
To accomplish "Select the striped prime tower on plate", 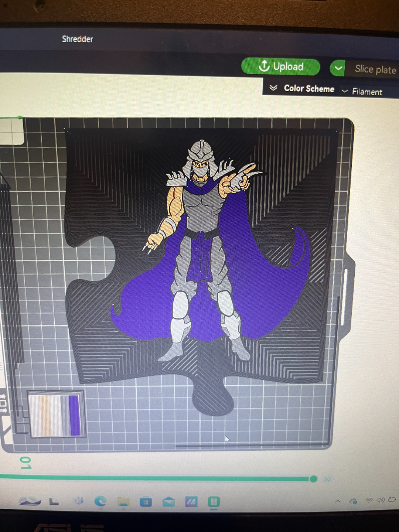I will (x=56, y=415).
